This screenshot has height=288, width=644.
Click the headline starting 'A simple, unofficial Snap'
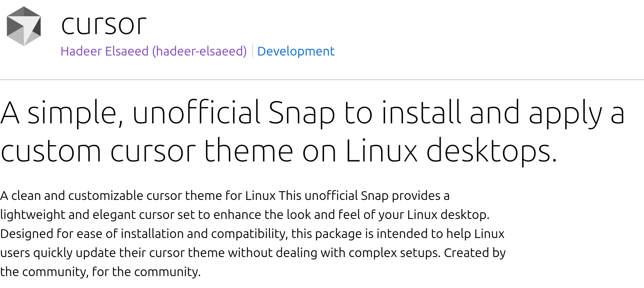pyautogui.click(x=312, y=113)
